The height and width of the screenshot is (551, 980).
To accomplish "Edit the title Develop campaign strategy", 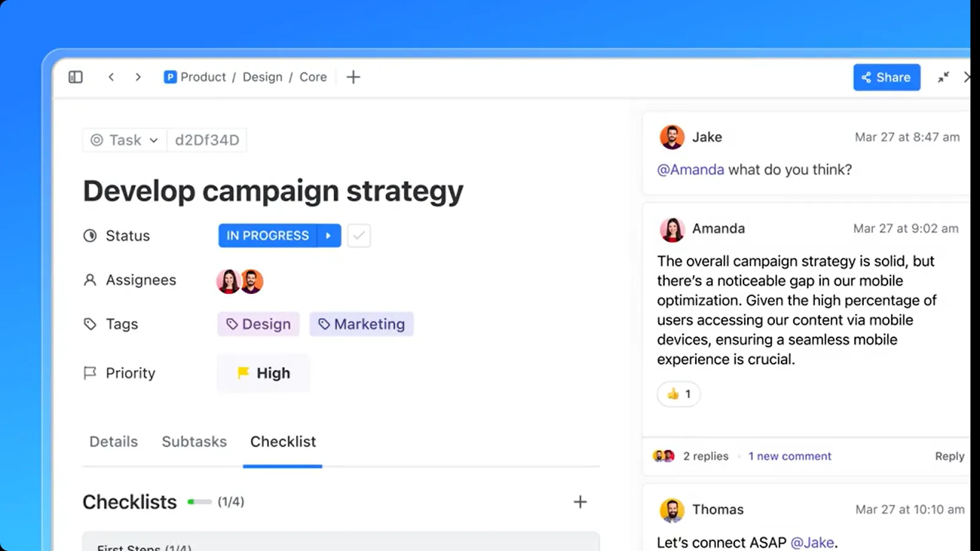I will [273, 191].
